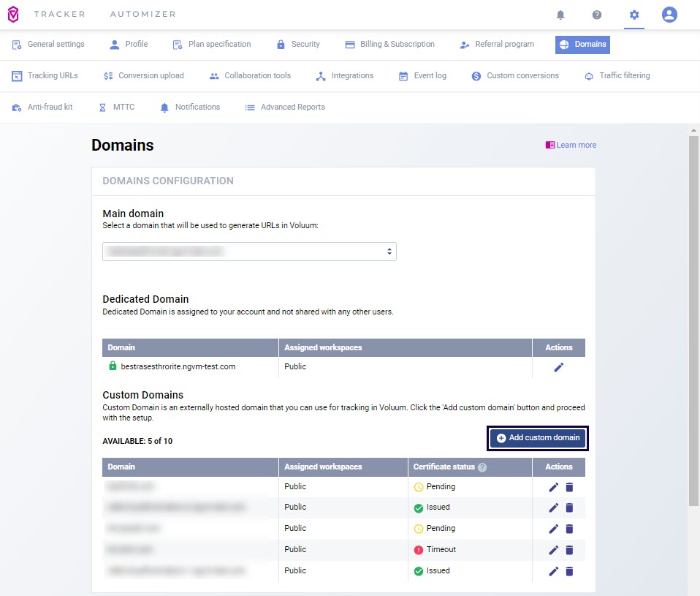This screenshot has width=700, height=596.
Task: Switch to the Automizer tab
Action: click(142, 15)
